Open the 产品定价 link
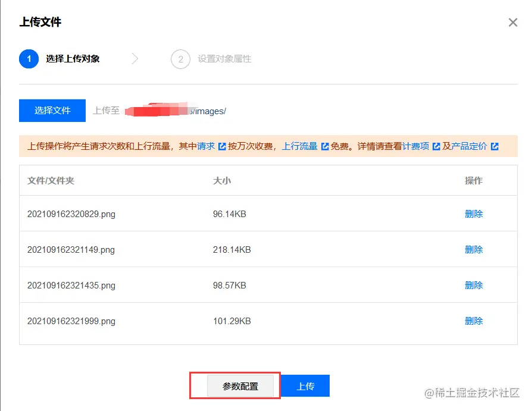 (470, 146)
